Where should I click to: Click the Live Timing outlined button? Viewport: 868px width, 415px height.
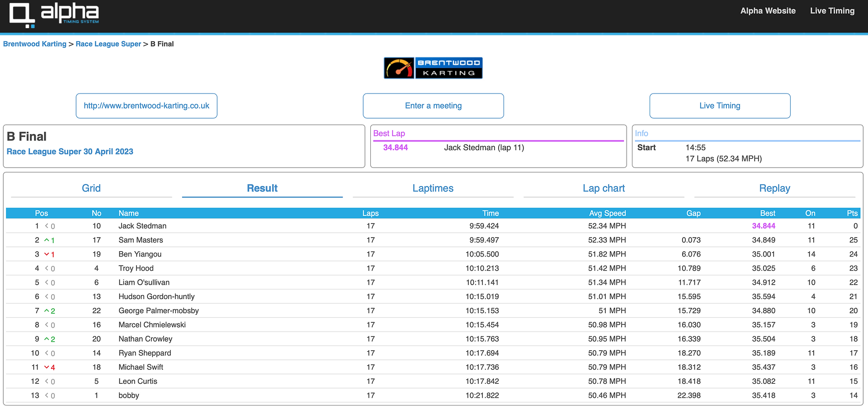[x=720, y=106]
